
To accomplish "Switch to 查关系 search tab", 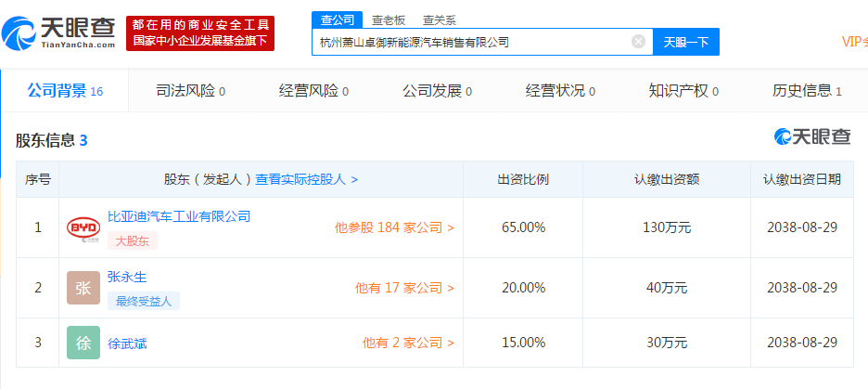I will point(440,19).
